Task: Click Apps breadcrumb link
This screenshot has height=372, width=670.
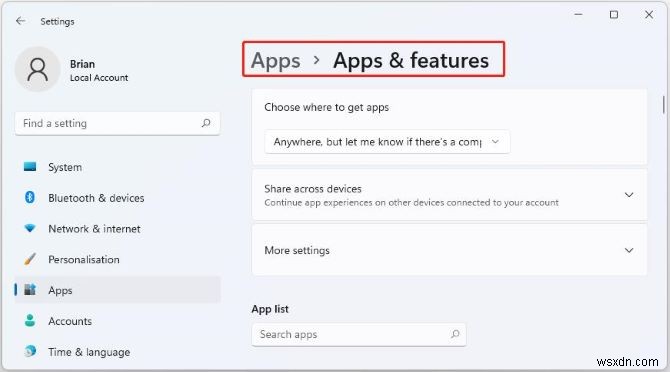Action: click(x=276, y=60)
